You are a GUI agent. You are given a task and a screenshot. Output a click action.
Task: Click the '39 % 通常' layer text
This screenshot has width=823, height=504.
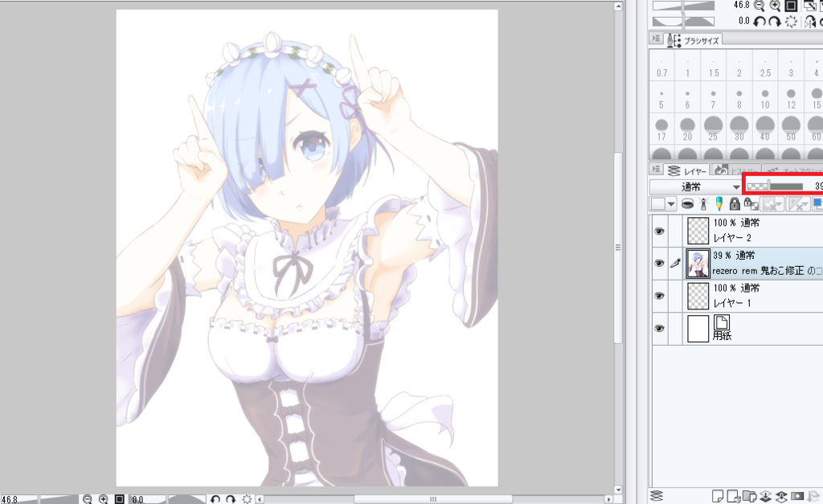click(x=734, y=256)
